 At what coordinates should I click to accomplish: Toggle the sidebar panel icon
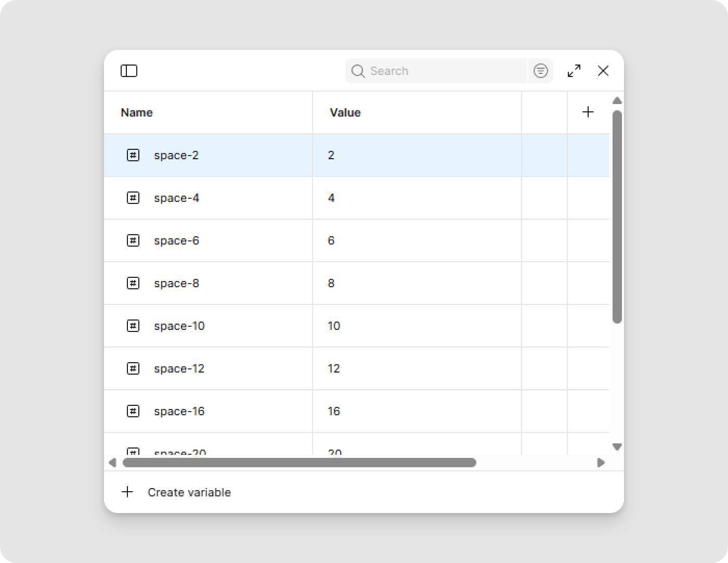[x=129, y=71]
